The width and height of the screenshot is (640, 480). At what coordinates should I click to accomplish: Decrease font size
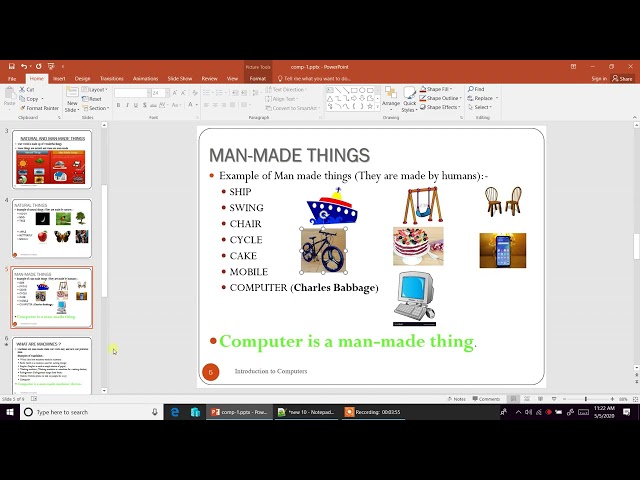(x=183, y=93)
